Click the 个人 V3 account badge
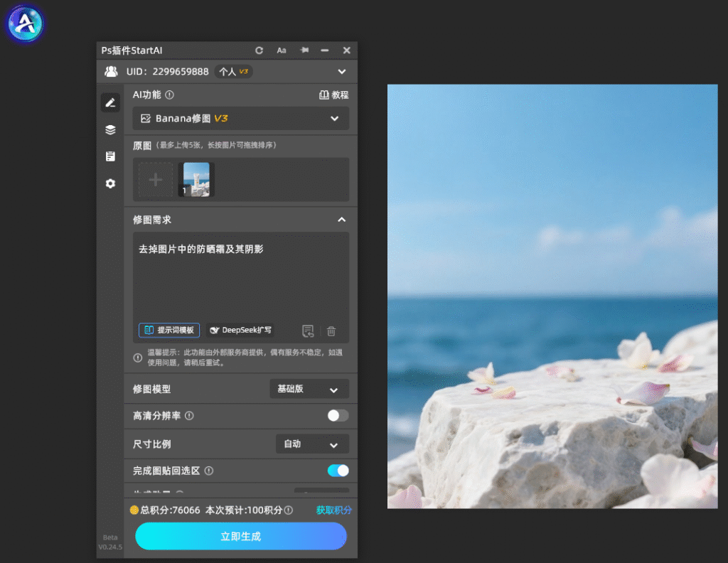The image size is (728, 563). (x=233, y=72)
